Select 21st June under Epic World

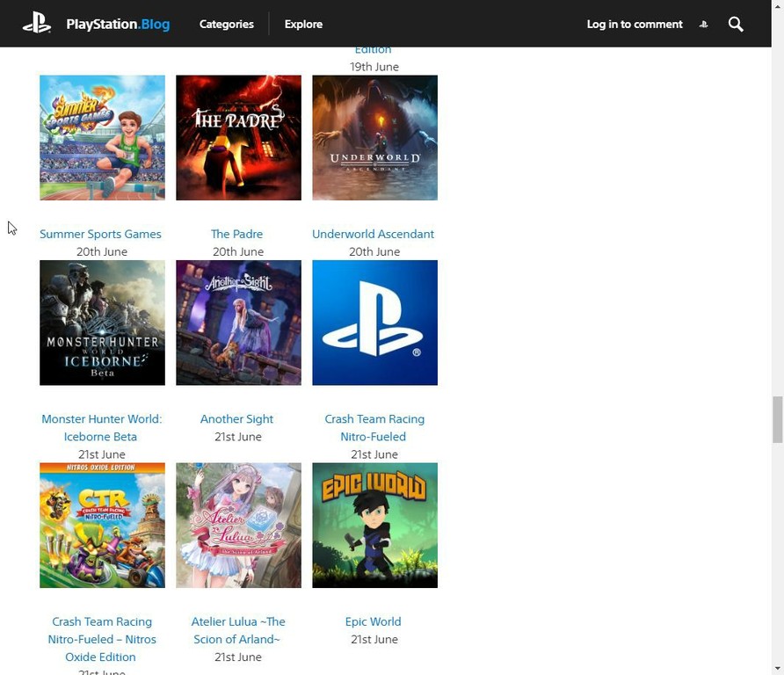[x=374, y=640]
